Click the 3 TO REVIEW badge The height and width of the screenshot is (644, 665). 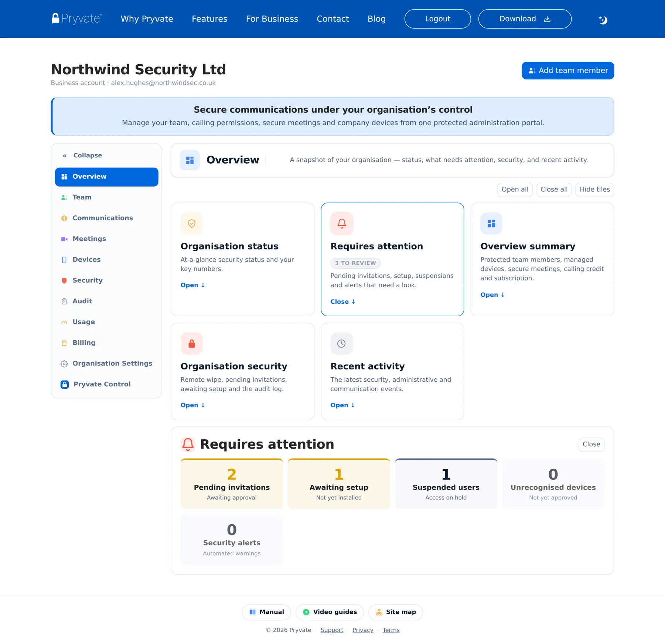pyautogui.click(x=355, y=263)
